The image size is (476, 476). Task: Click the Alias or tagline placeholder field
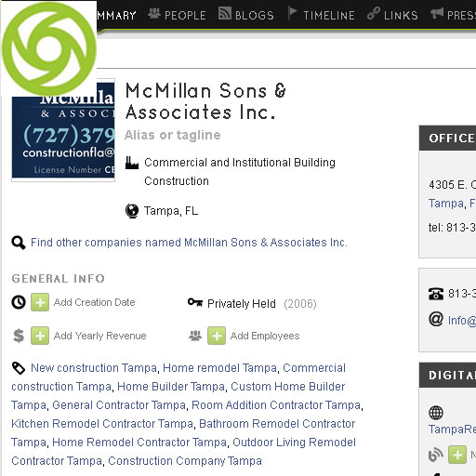pos(173,135)
